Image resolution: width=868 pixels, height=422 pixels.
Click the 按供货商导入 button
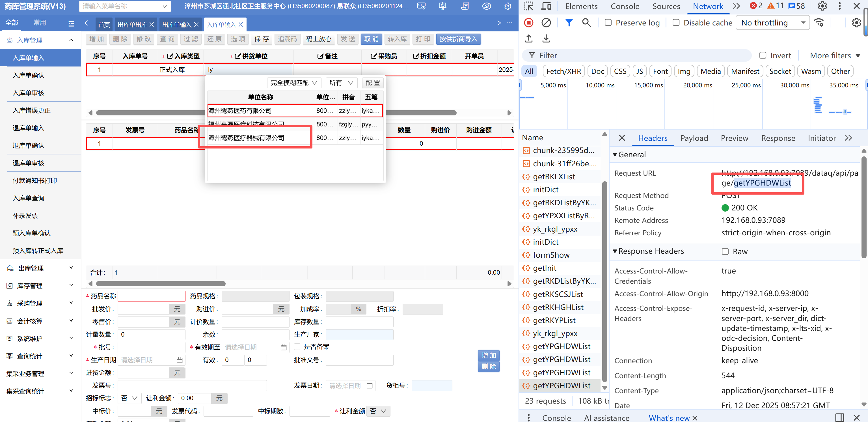pyautogui.click(x=458, y=39)
